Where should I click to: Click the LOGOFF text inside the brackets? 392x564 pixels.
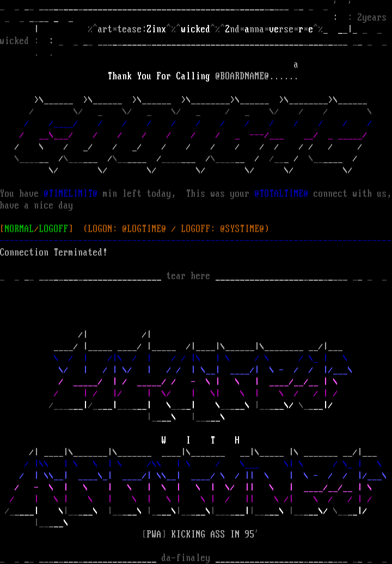click(x=53, y=229)
